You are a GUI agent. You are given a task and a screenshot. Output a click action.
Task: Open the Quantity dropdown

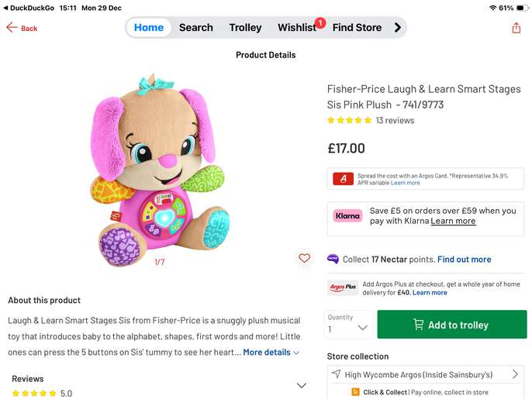click(x=347, y=325)
